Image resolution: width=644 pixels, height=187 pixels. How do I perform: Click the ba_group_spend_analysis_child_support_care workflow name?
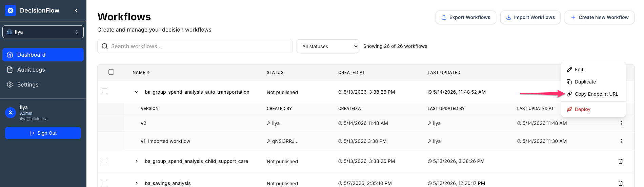196,161
